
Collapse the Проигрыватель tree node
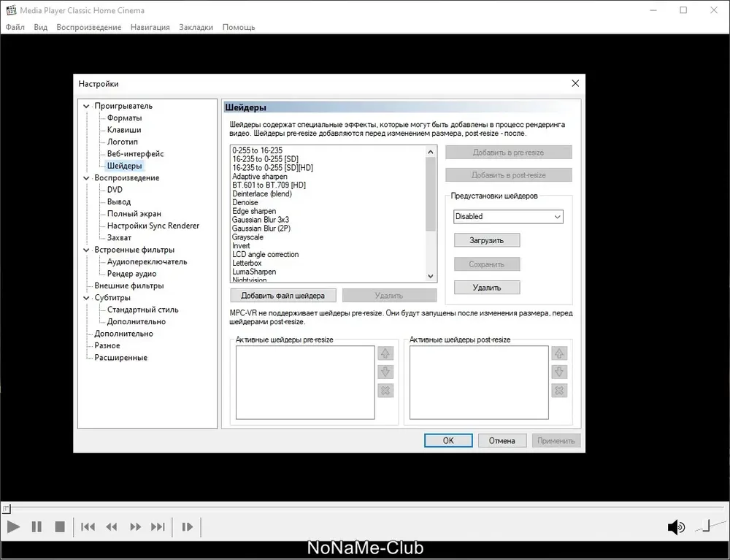point(86,106)
